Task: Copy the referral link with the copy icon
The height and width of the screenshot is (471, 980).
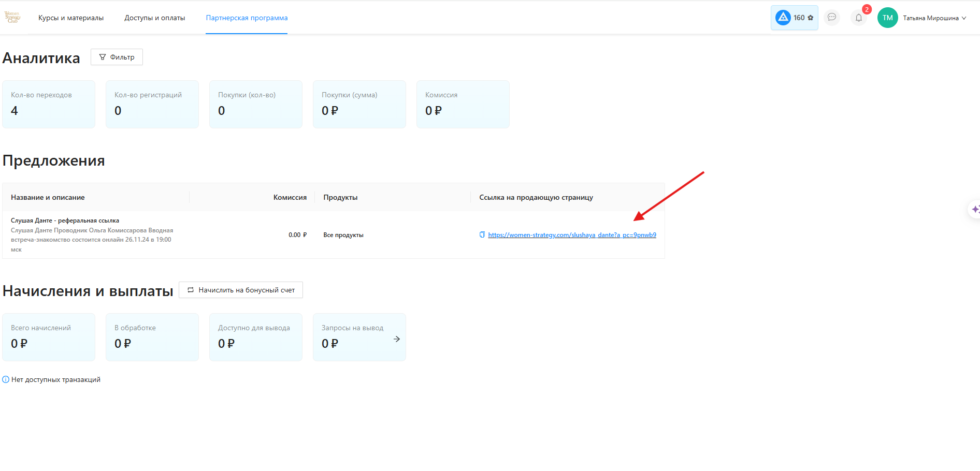Action: tap(482, 235)
